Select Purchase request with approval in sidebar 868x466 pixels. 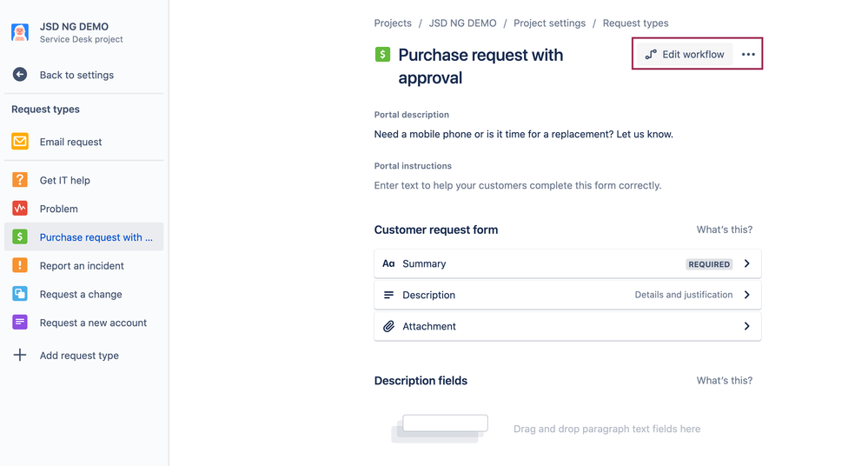84,237
